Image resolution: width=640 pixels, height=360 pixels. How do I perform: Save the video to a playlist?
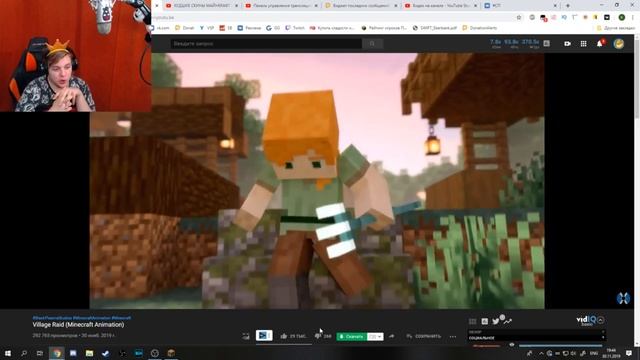click(423, 336)
